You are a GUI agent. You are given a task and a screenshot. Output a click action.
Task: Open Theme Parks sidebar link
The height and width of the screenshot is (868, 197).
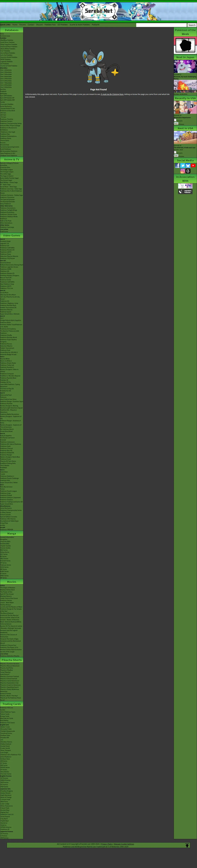[x=5, y=141]
